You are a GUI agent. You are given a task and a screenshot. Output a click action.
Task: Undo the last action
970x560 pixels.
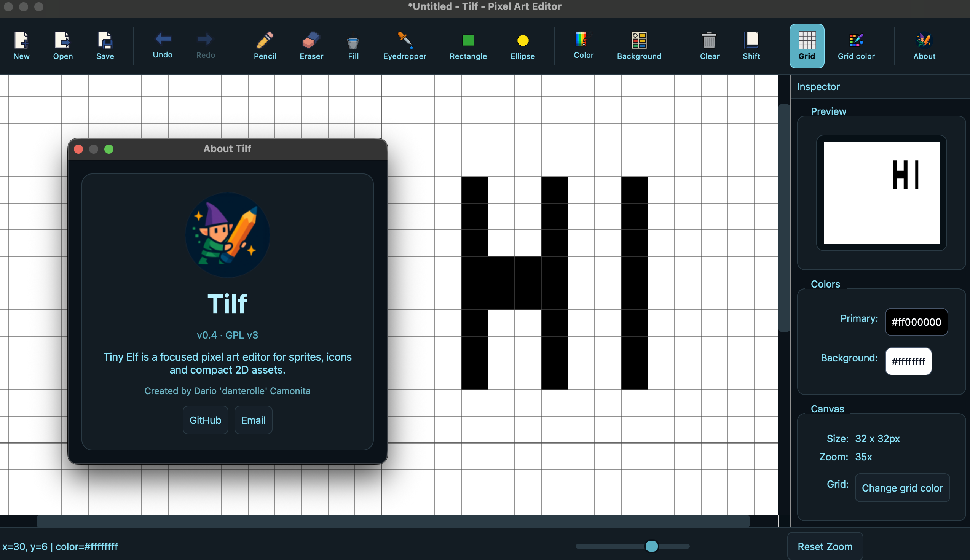(x=163, y=45)
